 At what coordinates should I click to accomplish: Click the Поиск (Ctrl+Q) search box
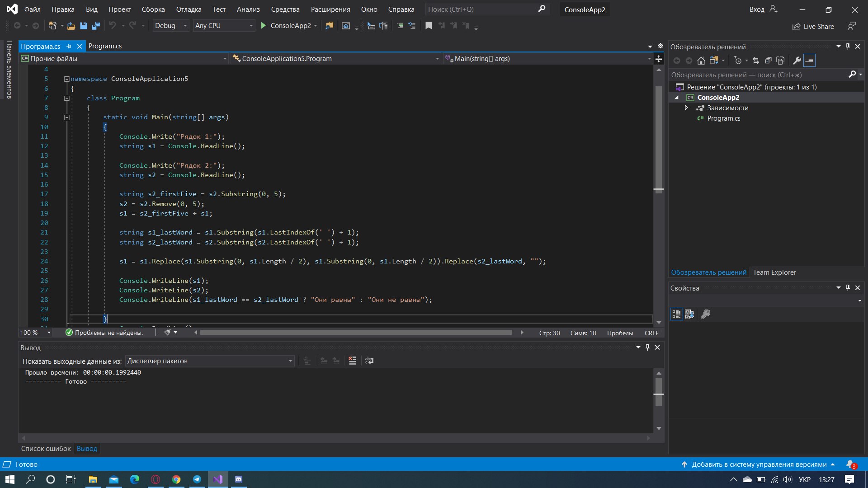click(486, 9)
